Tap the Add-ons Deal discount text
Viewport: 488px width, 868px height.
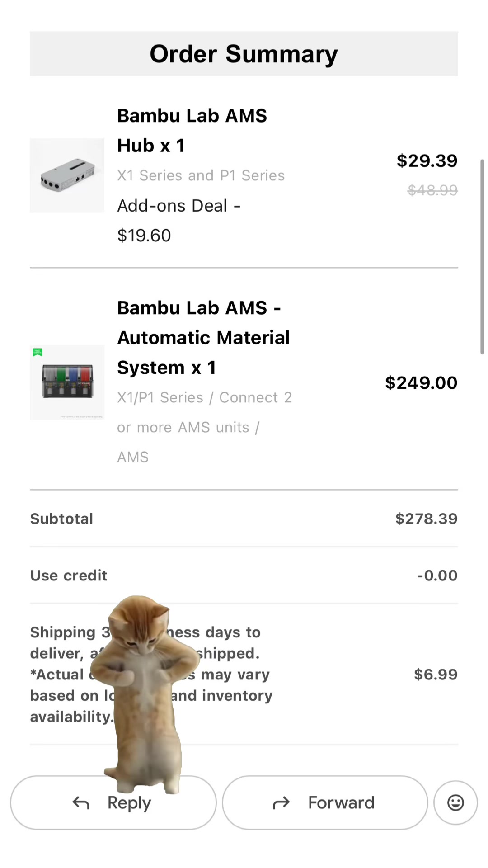click(x=179, y=220)
